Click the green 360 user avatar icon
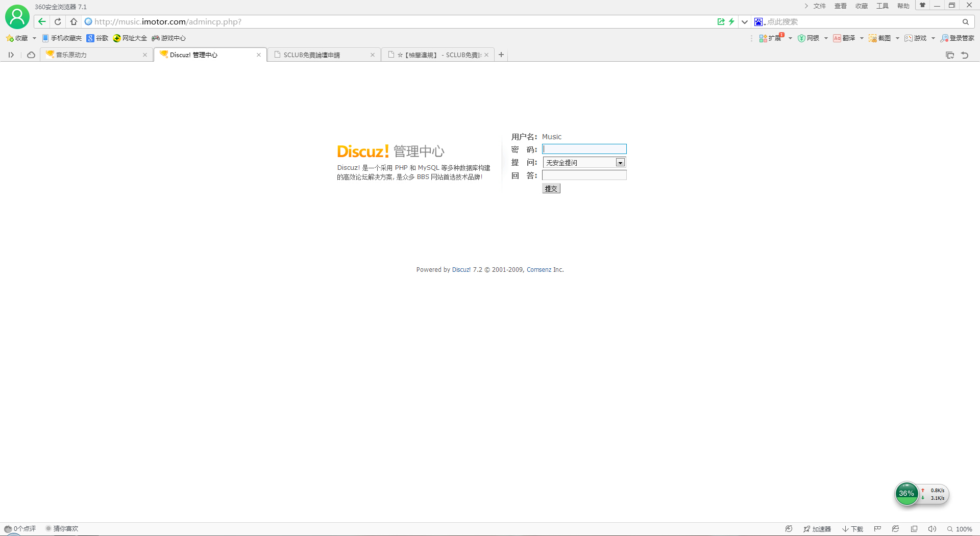 pyautogui.click(x=17, y=17)
